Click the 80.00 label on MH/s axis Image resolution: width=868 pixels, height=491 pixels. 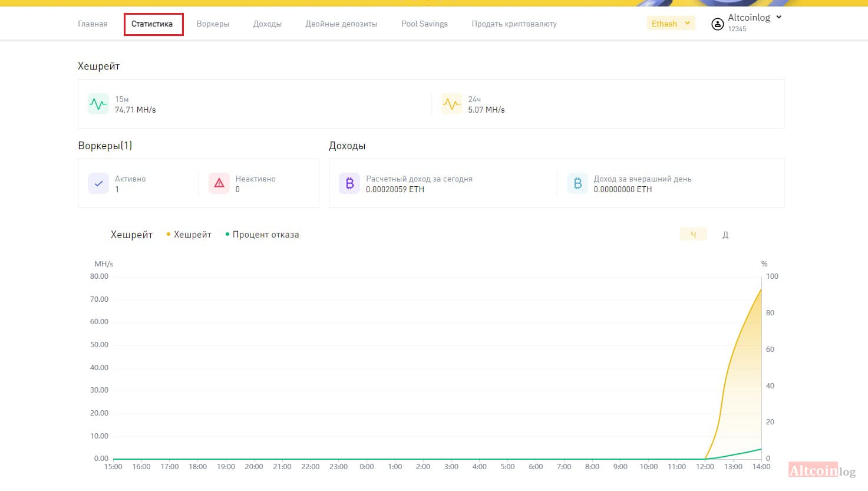tap(99, 276)
